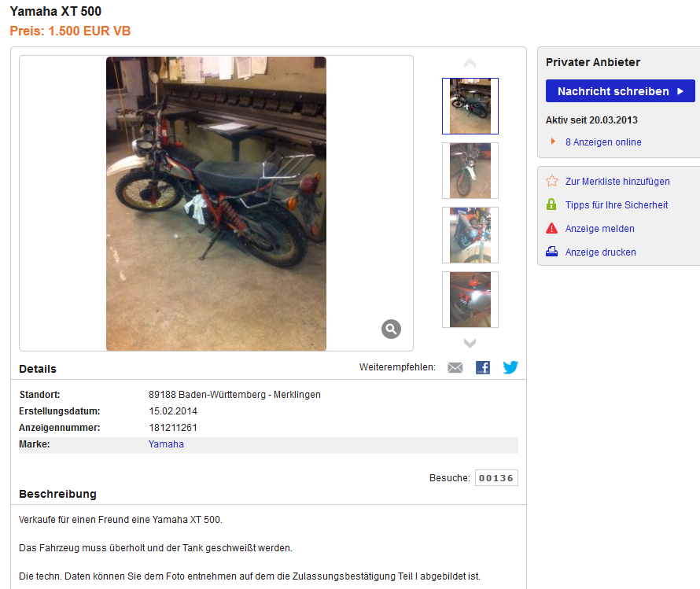Viewport: 700px width, 589px height.
Task: Click the red warning triangle icon
Action: tap(552, 229)
